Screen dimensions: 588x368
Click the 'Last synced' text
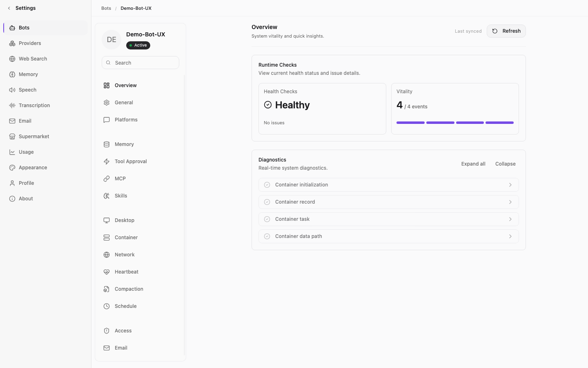(x=468, y=31)
